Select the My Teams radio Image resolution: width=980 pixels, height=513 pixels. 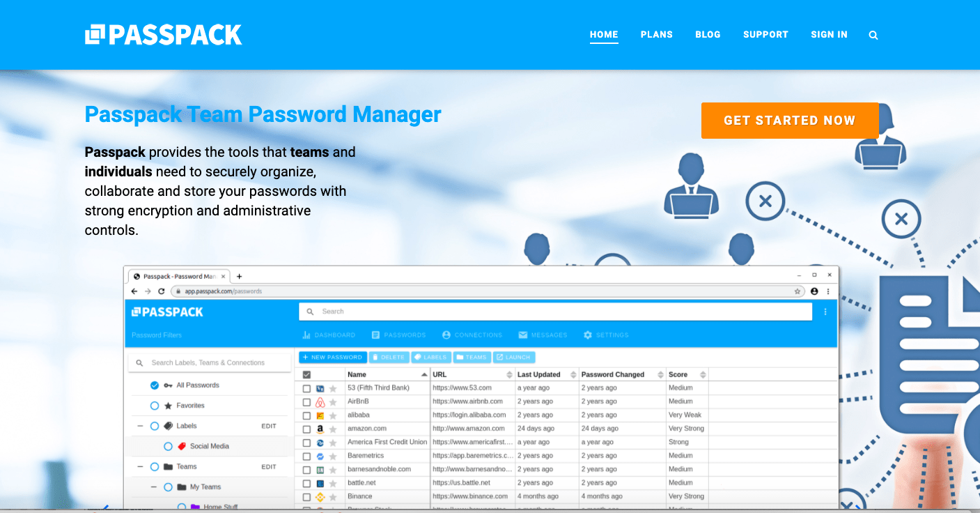coord(168,487)
